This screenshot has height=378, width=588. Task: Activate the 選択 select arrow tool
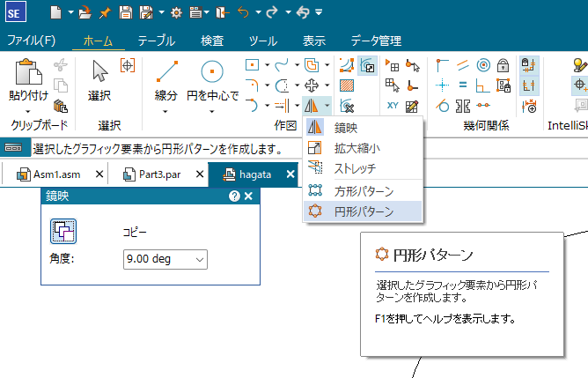click(x=100, y=72)
